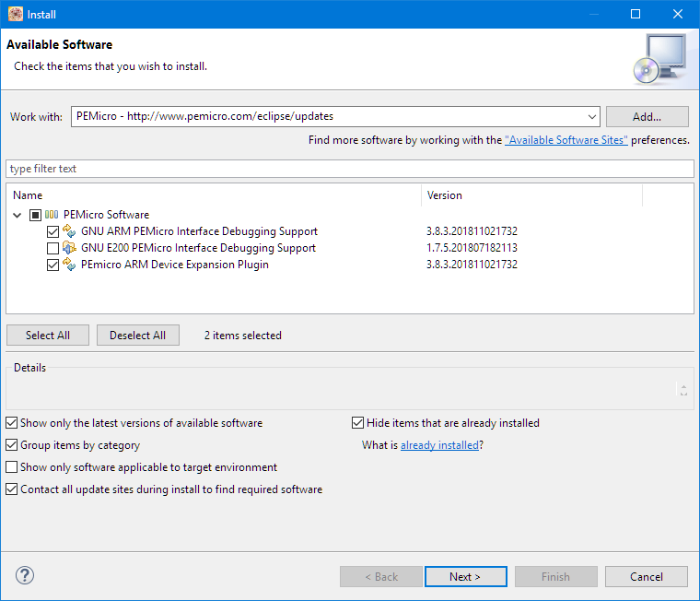
Task: Open the already installed link
Action: pos(439,445)
